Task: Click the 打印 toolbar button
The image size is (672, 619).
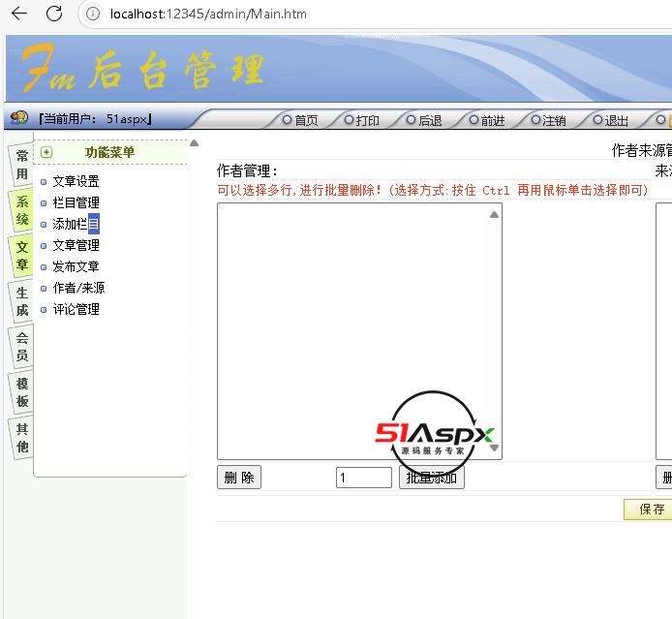Action: pyautogui.click(x=362, y=120)
